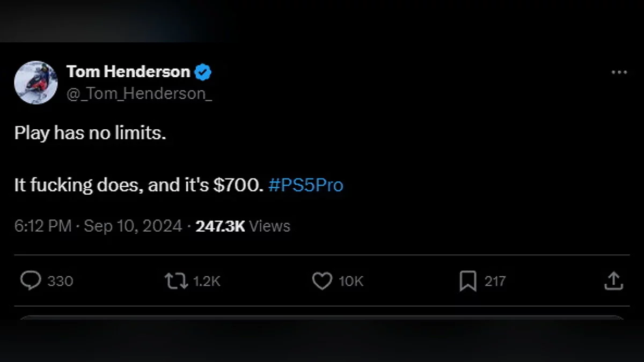The width and height of the screenshot is (644, 362).
Task: Open the three-dot more options menu
Action: pyautogui.click(x=619, y=72)
